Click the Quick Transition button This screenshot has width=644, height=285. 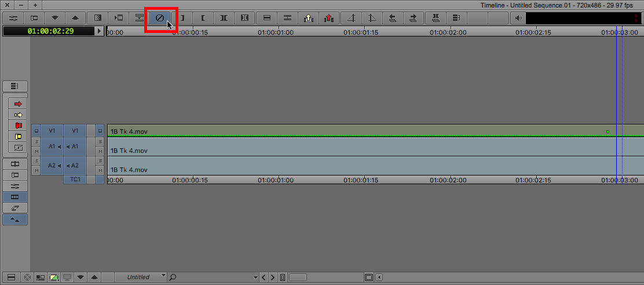pos(97,18)
